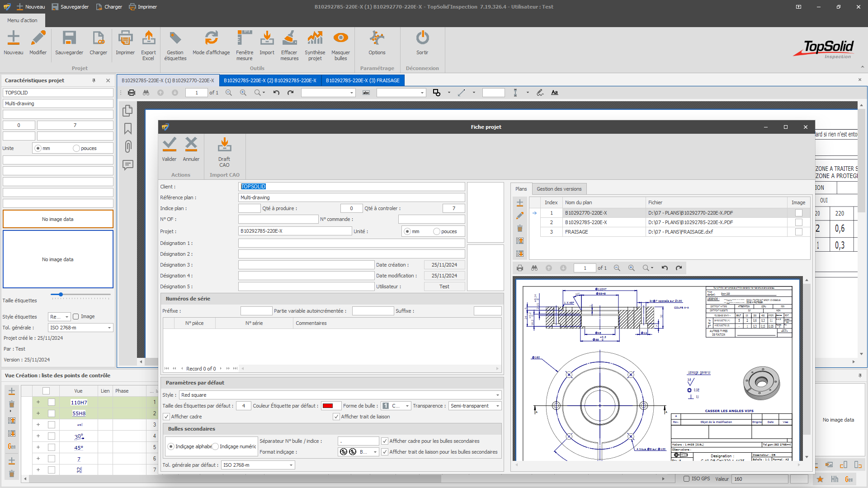Toggle Image checkbox for FRAISAGE row
Screen dimensions: 868x488
(x=799, y=232)
